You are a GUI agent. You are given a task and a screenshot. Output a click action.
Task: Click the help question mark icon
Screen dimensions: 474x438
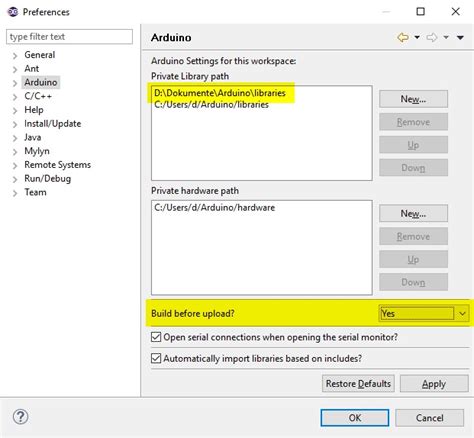point(21,417)
